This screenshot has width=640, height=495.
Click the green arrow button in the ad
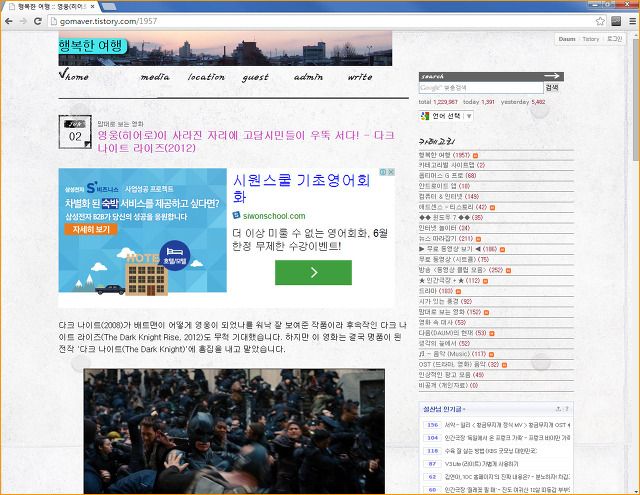pyautogui.click(x=313, y=272)
